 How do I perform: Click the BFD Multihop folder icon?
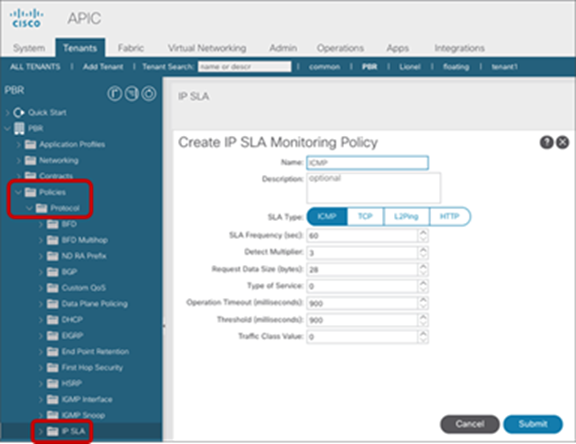coord(53,240)
